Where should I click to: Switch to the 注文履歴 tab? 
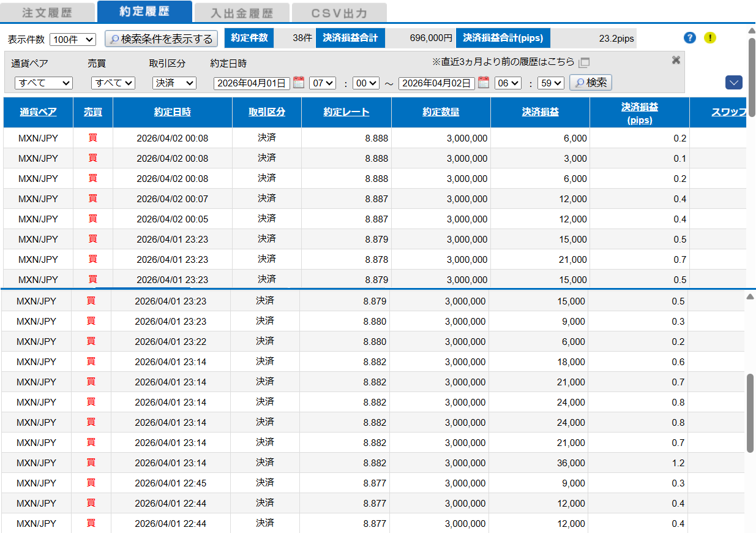point(48,13)
